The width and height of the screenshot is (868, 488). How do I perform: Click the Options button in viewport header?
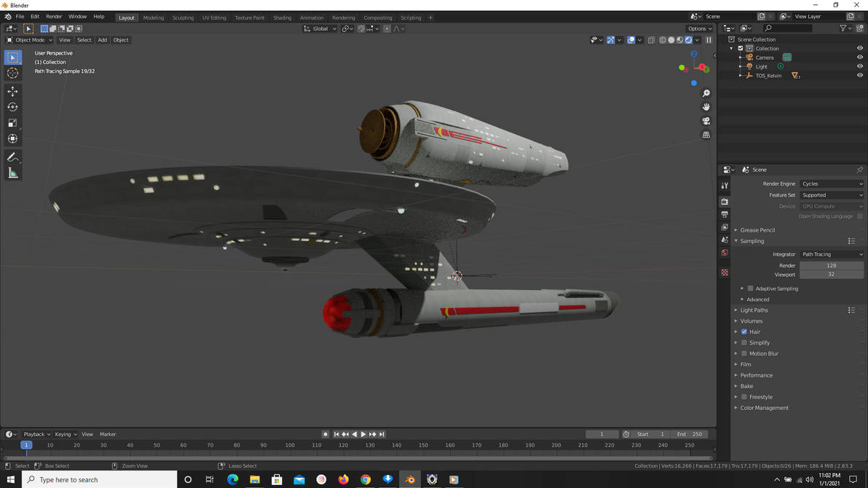[x=700, y=29]
